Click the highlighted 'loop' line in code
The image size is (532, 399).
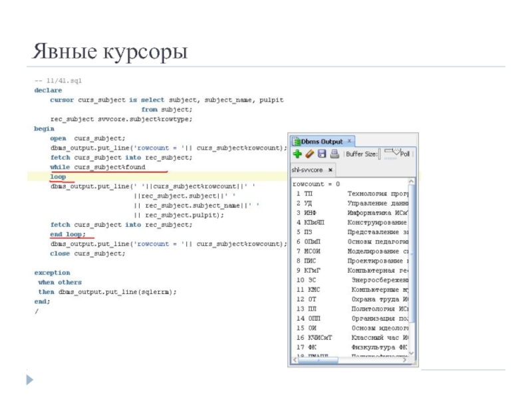pyautogui.click(x=58, y=177)
